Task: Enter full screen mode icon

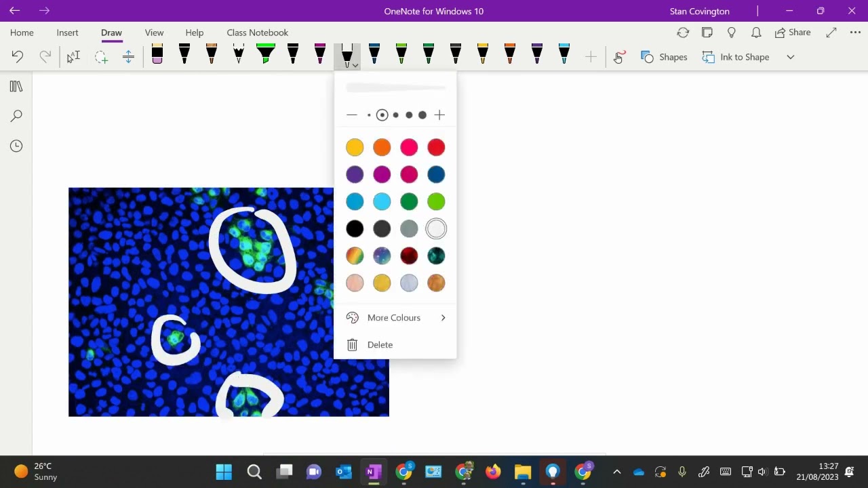Action: (831, 33)
